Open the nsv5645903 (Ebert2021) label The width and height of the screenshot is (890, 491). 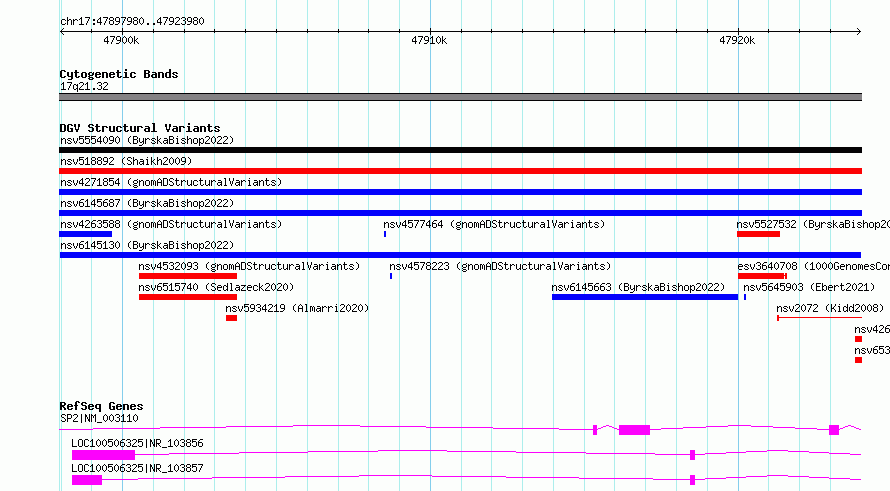809,287
